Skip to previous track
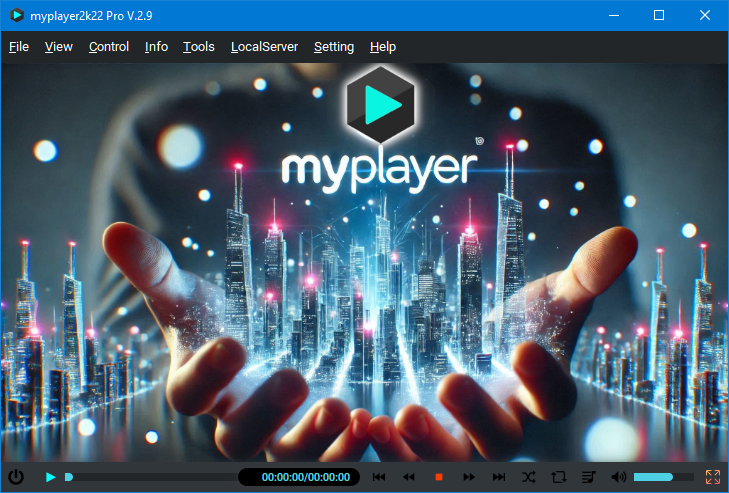This screenshot has height=493, width=729. pyautogui.click(x=379, y=477)
